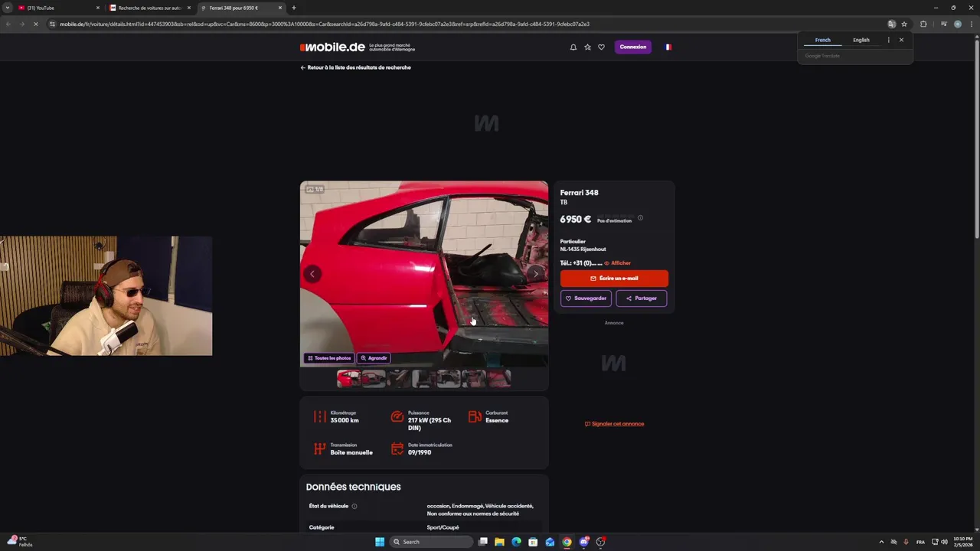
Task: Open Toutes les photos gallery view
Action: (329, 357)
